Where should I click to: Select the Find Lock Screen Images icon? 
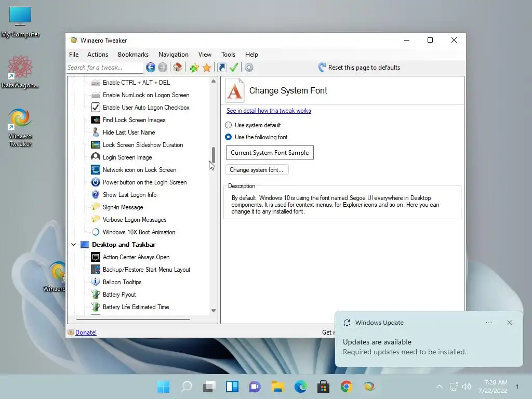click(x=96, y=120)
